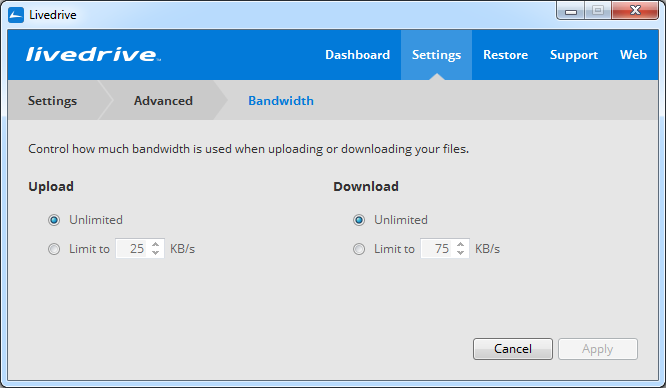
Task: Open the Support tab
Action: tap(574, 55)
